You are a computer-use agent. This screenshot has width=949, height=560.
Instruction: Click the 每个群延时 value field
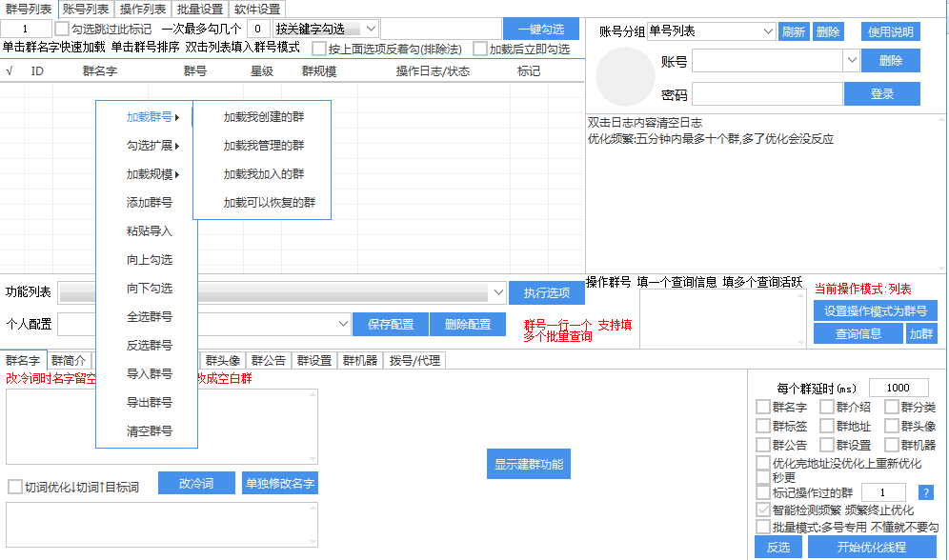pos(899,388)
